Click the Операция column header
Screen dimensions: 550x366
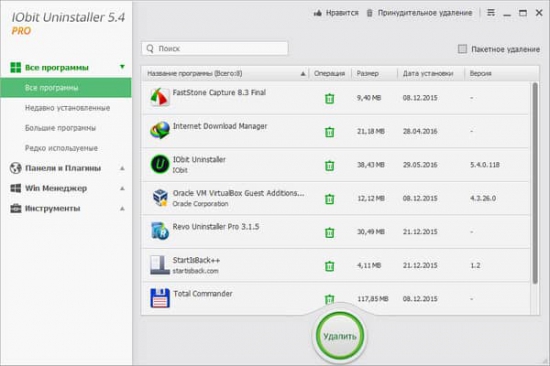coord(329,73)
